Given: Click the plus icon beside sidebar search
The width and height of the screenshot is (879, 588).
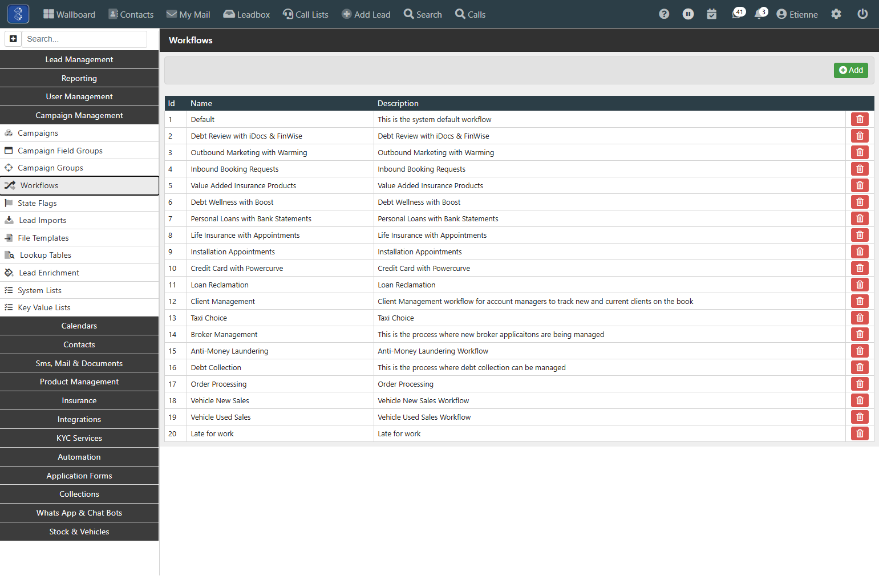Looking at the screenshot, I should point(13,39).
